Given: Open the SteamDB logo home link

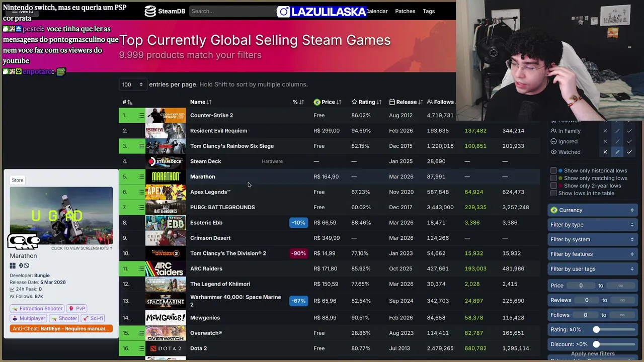Looking at the screenshot, I should point(165,11).
